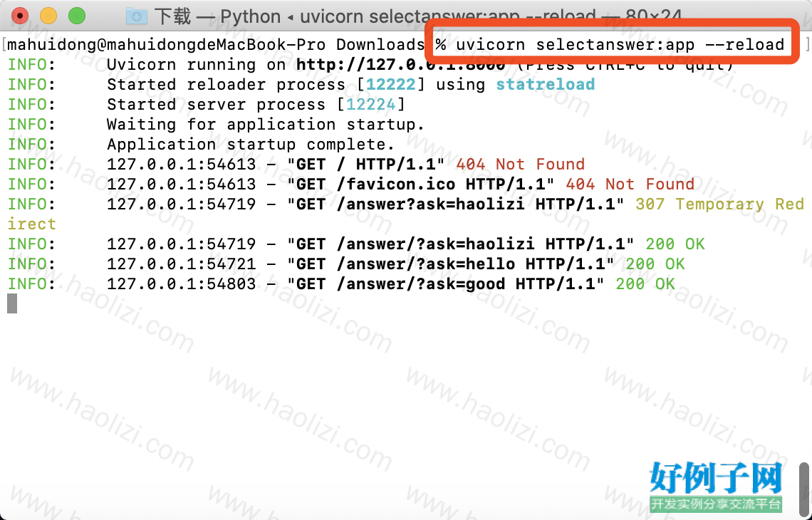Click the text "Uvicorn running on"
The width and height of the screenshot is (812, 520).
coord(197,65)
